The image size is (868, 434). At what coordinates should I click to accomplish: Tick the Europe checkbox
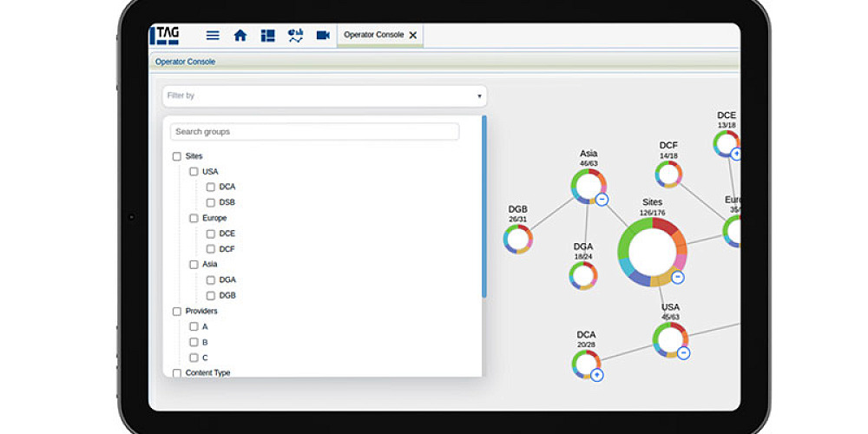(194, 218)
